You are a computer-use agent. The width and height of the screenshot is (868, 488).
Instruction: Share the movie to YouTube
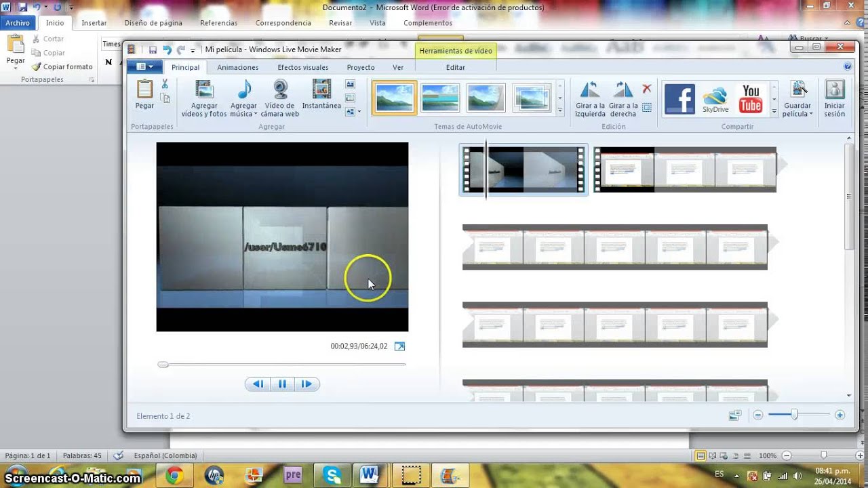click(x=751, y=98)
